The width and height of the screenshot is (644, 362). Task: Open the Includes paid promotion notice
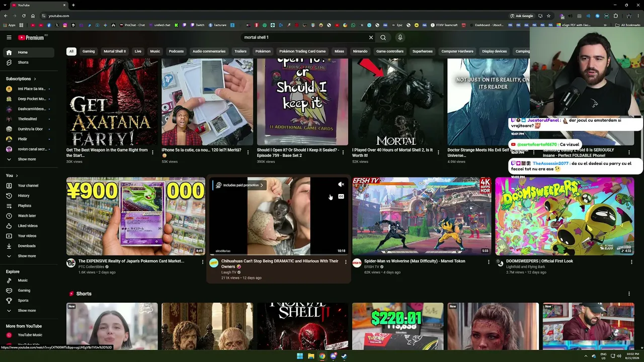pyautogui.click(x=239, y=185)
